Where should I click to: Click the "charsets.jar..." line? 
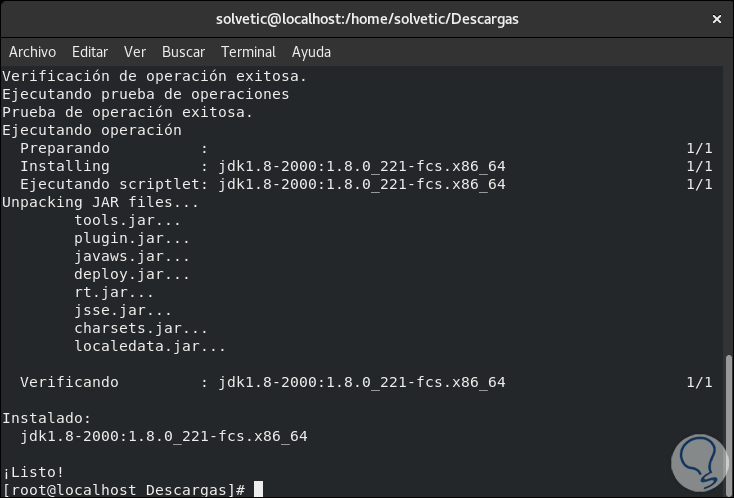tap(141, 328)
